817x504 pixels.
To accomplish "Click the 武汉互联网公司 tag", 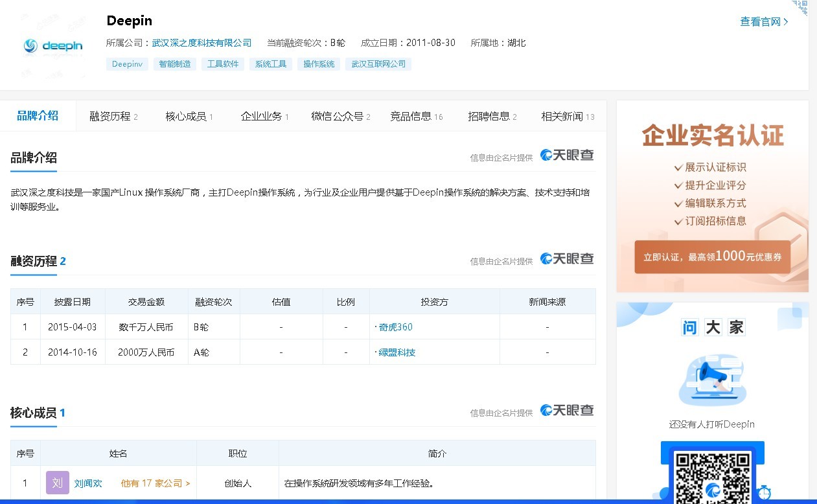I will point(378,64).
